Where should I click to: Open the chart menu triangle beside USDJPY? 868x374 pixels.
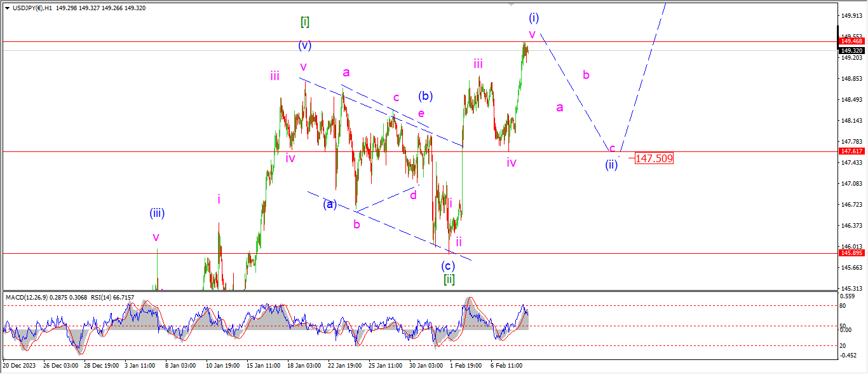7,8
